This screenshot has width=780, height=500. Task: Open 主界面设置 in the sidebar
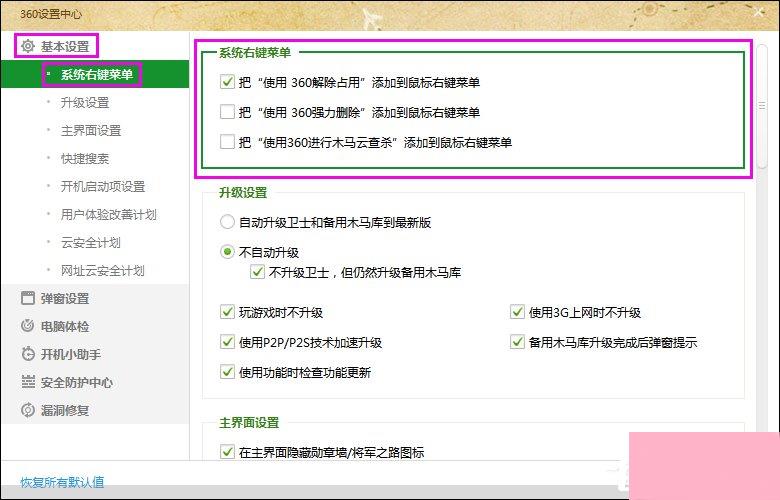[91, 130]
